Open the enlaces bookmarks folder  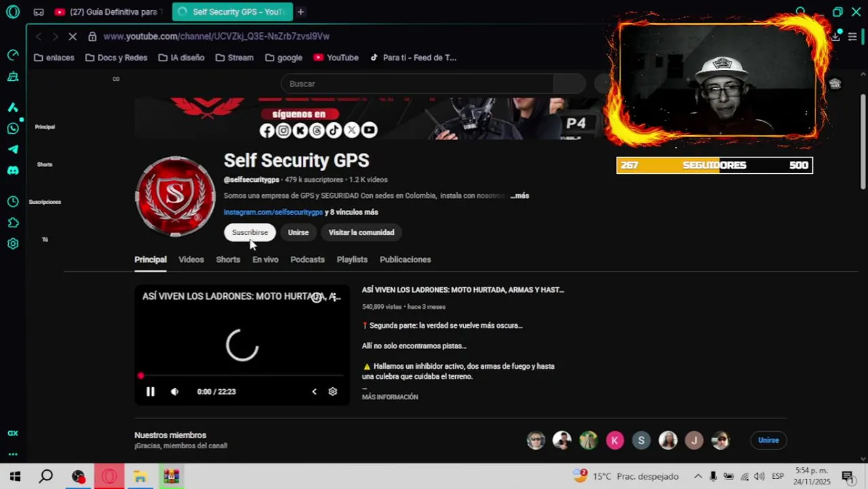[x=54, y=58]
